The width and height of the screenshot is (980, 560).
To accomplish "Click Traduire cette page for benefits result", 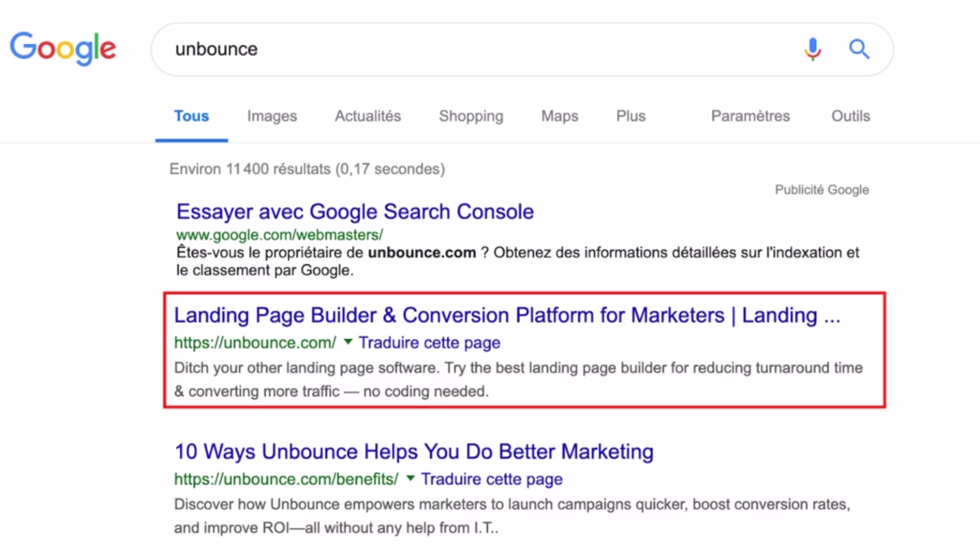I will (491, 479).
